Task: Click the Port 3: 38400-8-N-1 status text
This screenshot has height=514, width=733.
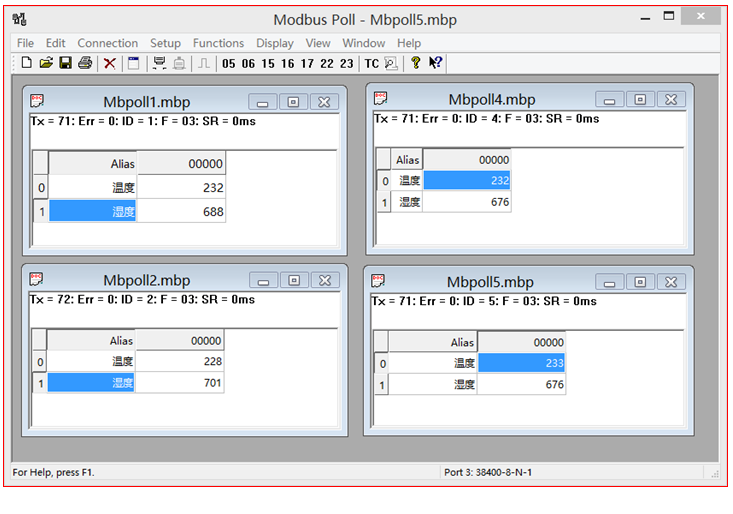Action: (x=488, y=472)
